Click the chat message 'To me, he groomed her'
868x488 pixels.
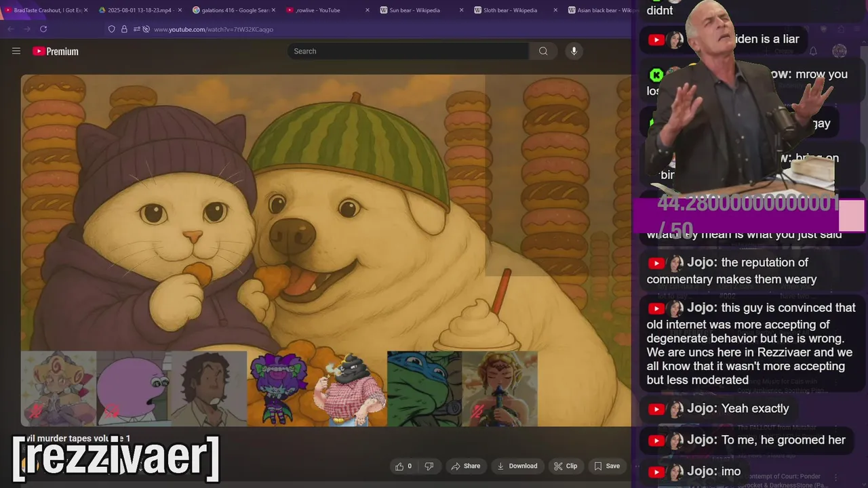pos(747,440)
